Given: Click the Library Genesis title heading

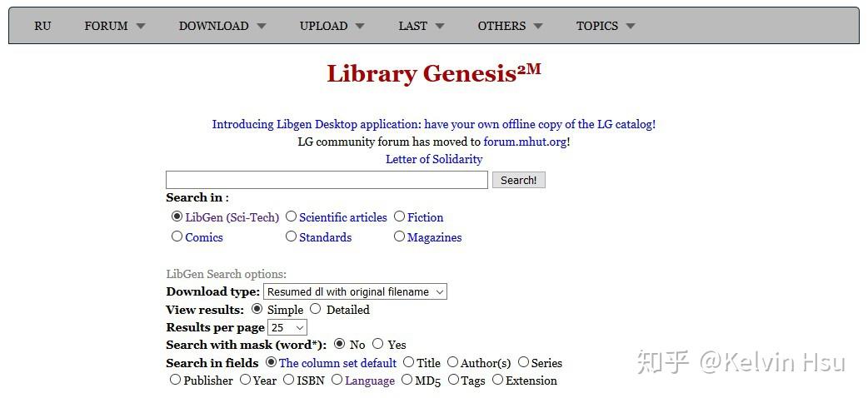Looking at the screenshot, I should [x=433, y=73].
